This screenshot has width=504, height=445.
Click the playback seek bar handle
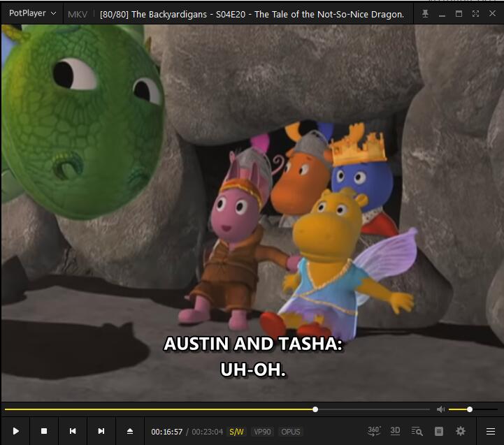point(315,409)
